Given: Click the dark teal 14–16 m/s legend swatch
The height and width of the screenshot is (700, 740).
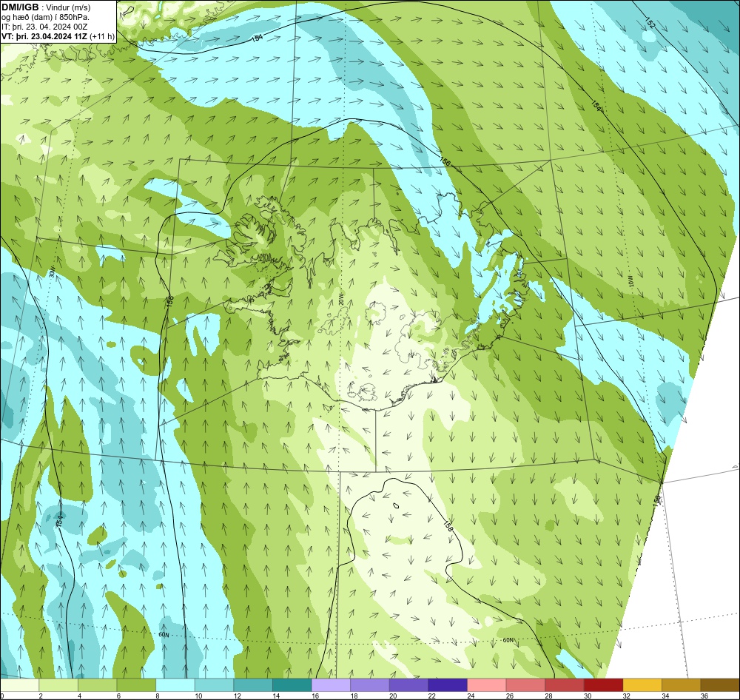Looking at the screenshot, I should tap(292, 685).
